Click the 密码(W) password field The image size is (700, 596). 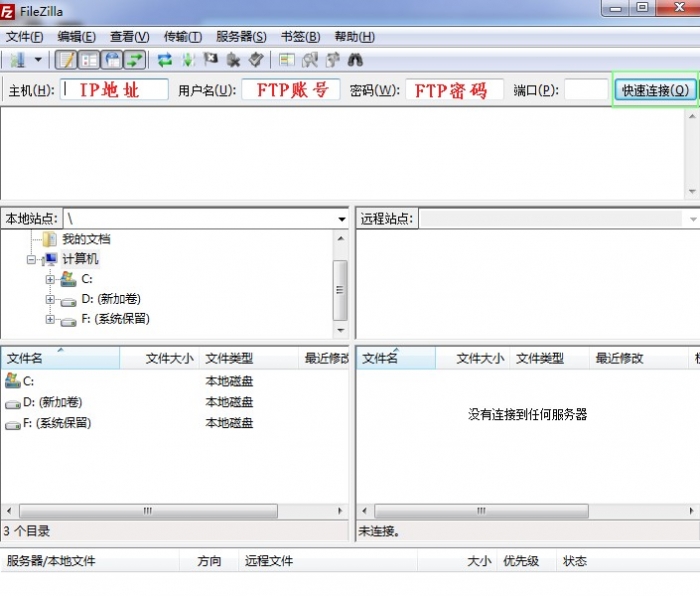coord(454,90)
